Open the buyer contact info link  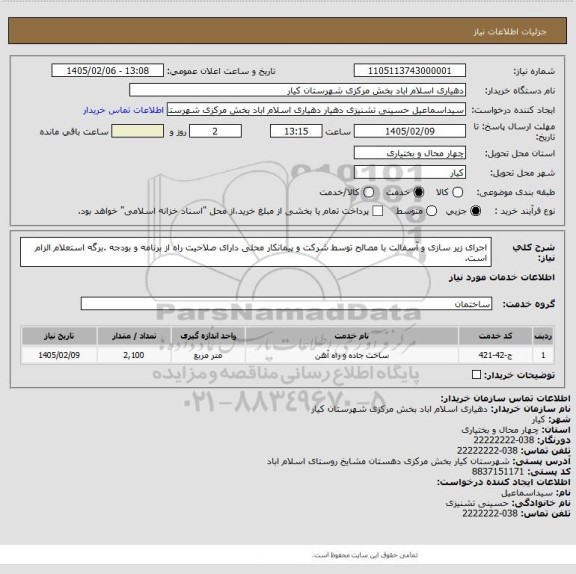click(x=123, y=110)
